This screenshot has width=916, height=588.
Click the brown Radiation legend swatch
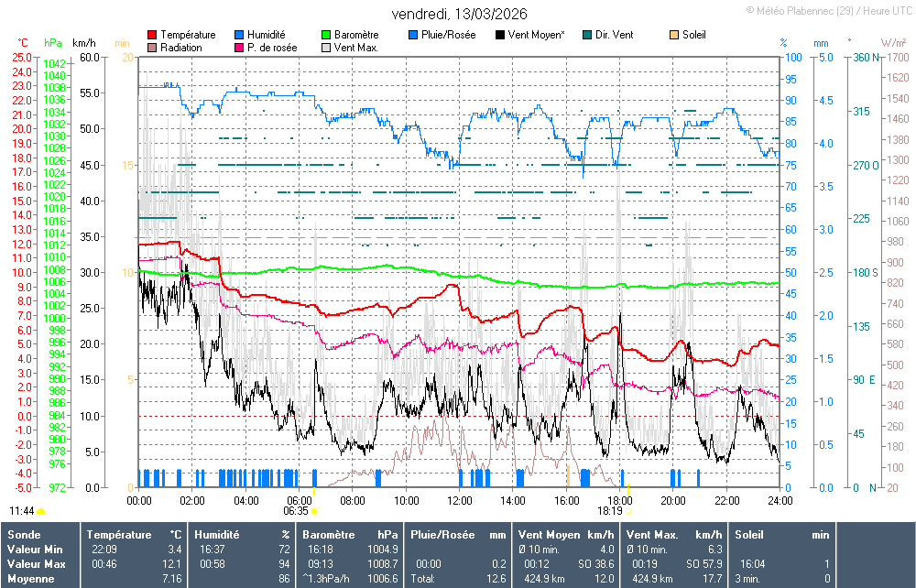coord(152,48)
